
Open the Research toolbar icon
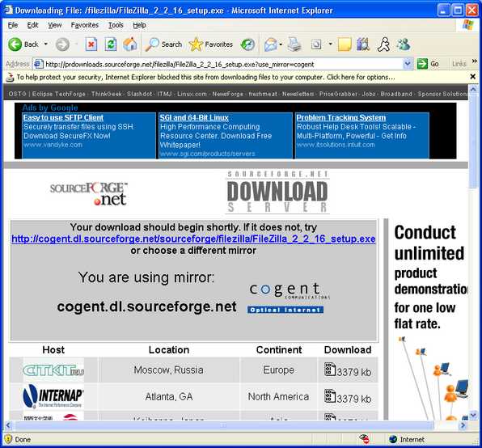[363, 44]
